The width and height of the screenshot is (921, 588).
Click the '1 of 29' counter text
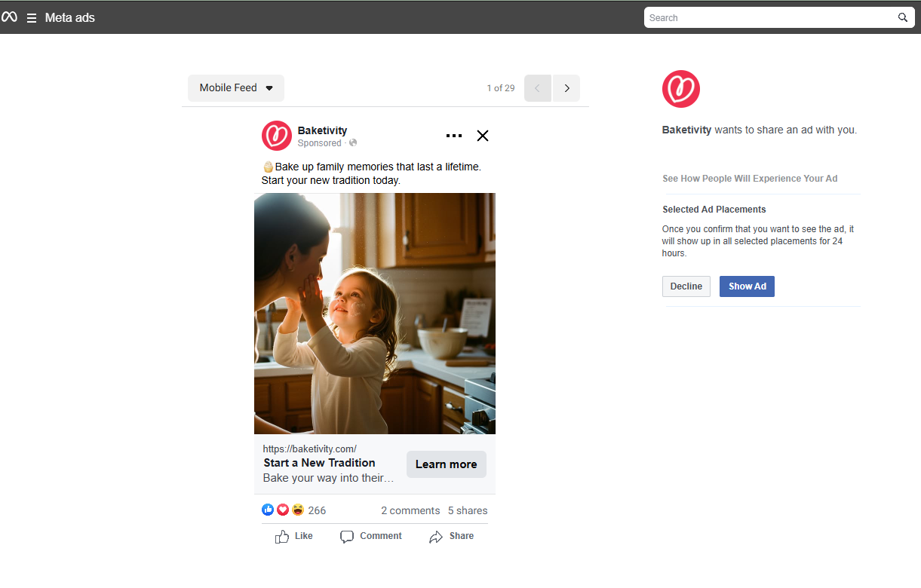tap(501, 88)
